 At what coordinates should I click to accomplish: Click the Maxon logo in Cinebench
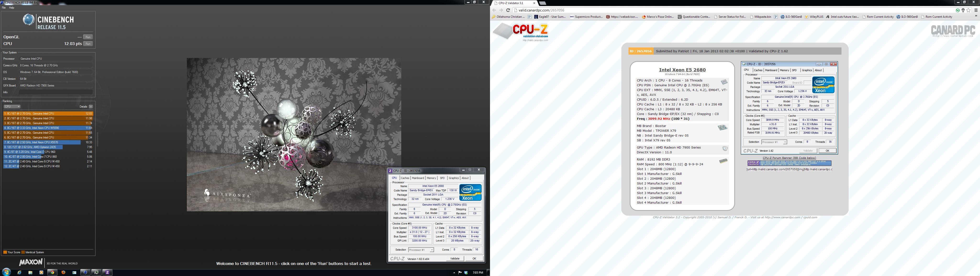point(31,262)
